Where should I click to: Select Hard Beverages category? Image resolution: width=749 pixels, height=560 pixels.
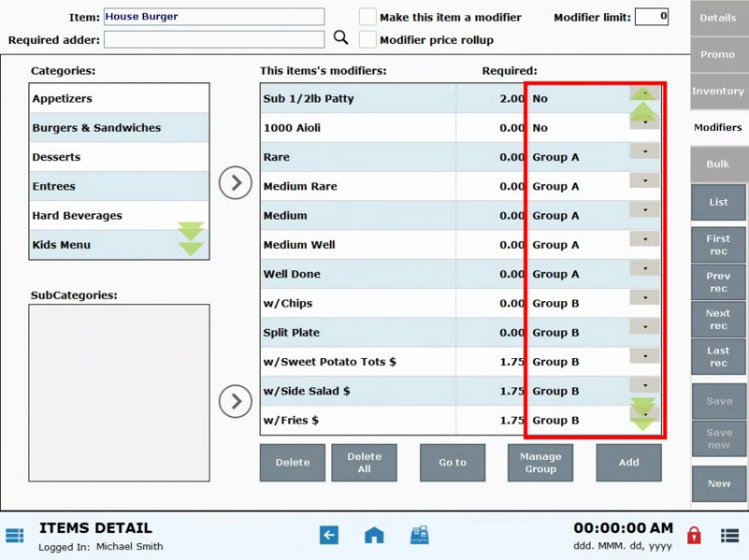point(119,216)
